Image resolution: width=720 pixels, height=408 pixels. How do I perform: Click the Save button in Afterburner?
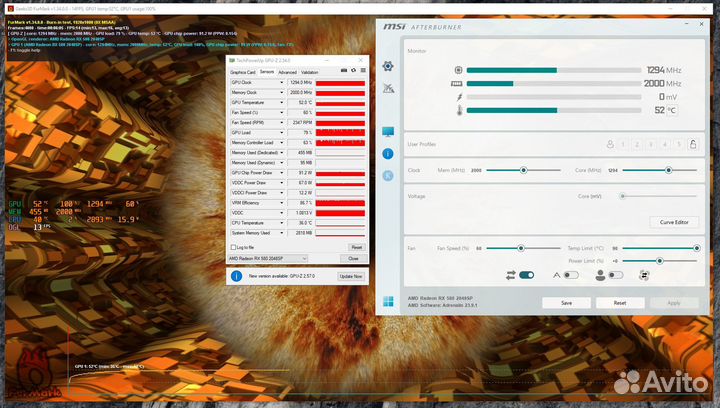click(x=567, y=303)
